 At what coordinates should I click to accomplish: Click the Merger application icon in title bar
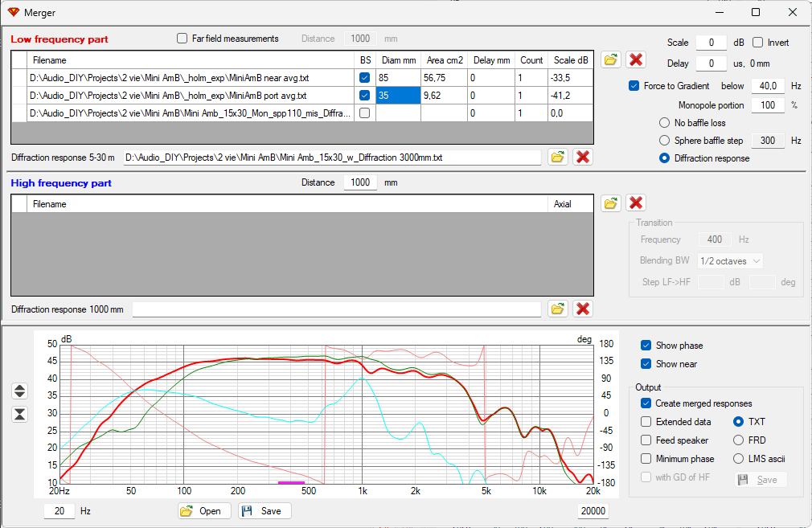(14, 12)
